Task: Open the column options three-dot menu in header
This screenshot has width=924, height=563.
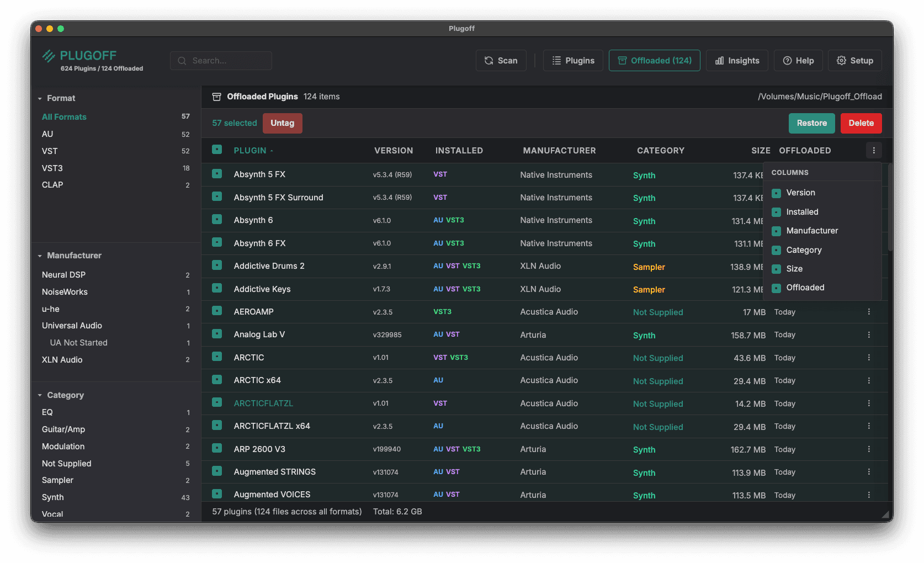Action: pos(874,150)
